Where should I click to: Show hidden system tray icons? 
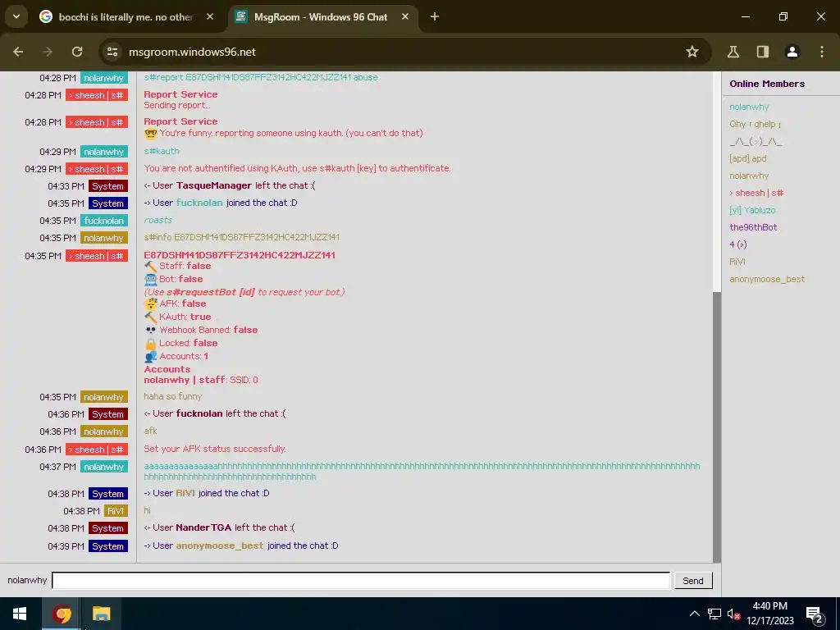(x=694, y=614)
